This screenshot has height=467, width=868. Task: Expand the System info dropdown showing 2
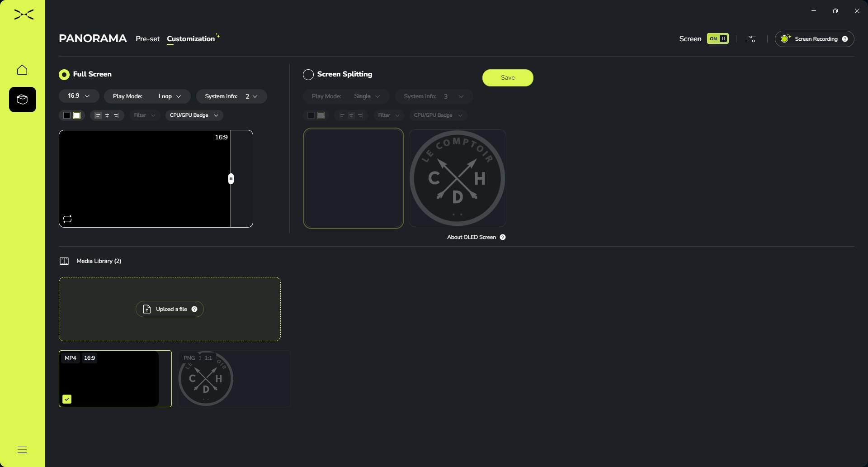[x=251, y=96]
